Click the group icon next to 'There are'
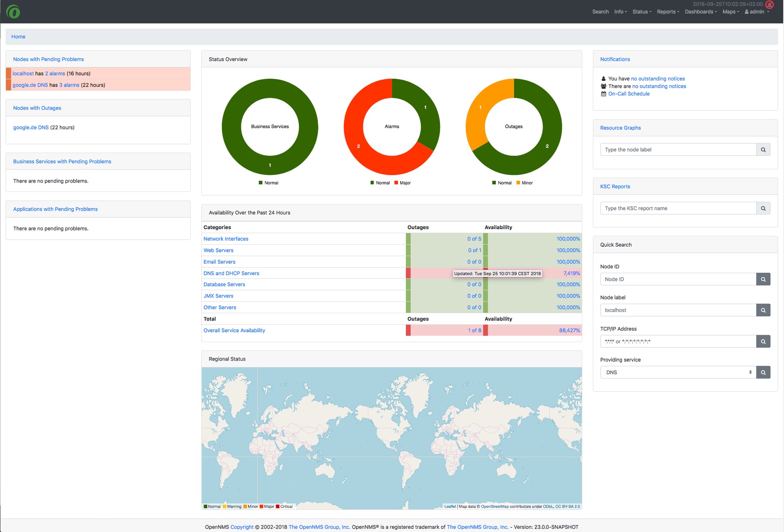This screenshot has width=784, height=532. (603, 86)
